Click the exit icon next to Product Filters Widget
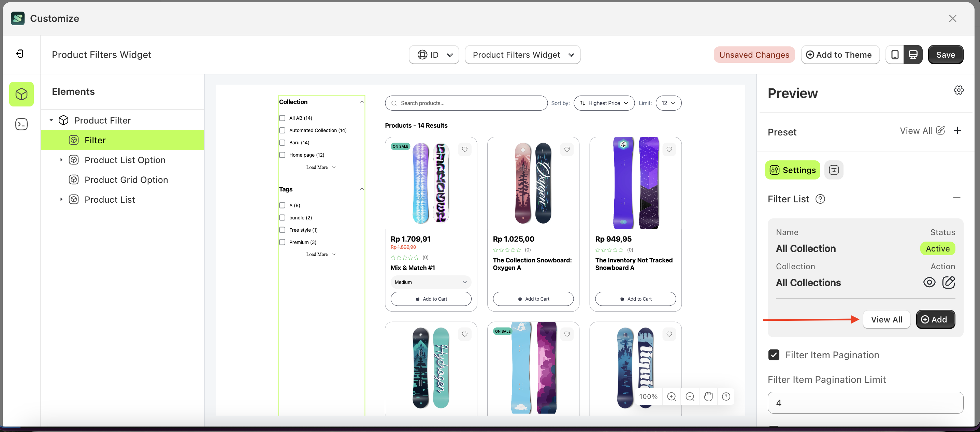This screenshot has height=432, width=980. (21, 54)
